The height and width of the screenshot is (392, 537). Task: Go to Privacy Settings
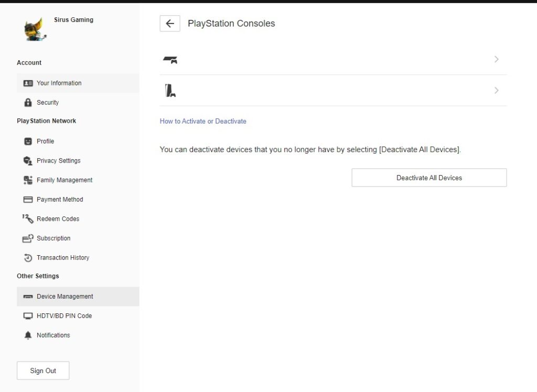point(78,161)
